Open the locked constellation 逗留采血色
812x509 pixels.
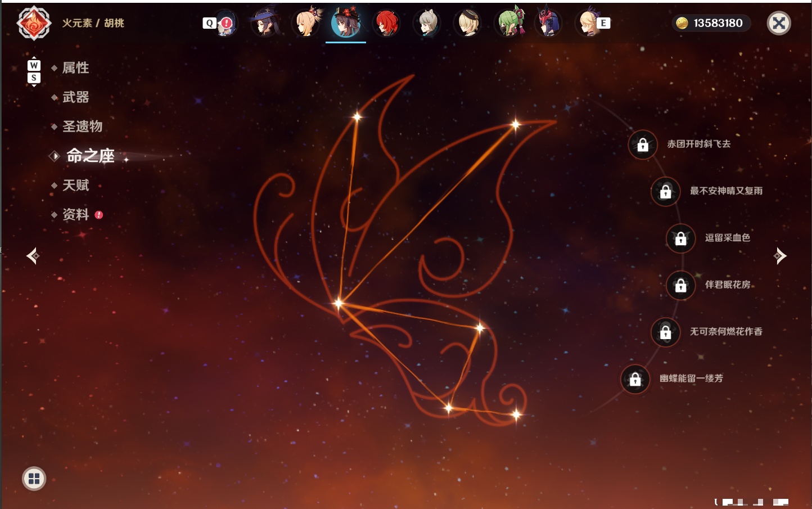pos(681,238)
